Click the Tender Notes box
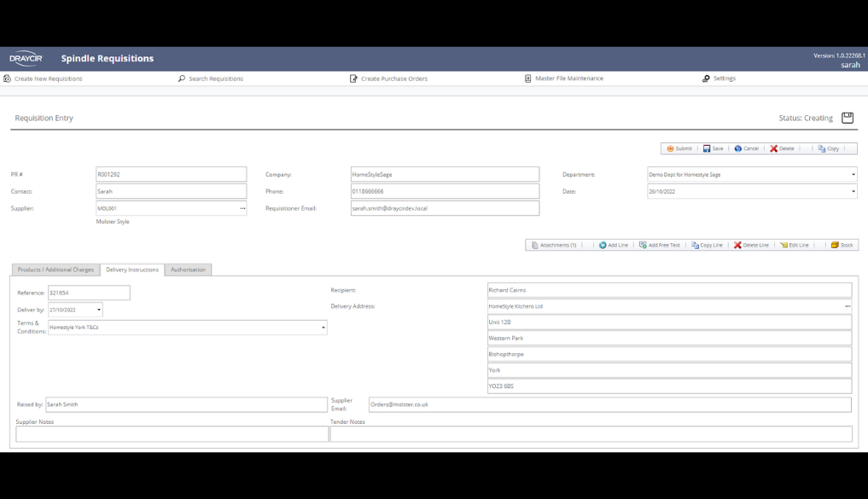 pos(591,433)
